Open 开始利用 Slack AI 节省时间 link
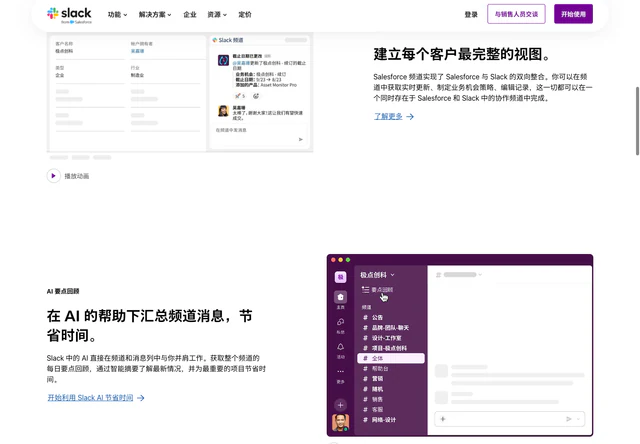The width and height of the screenshot is (640, 444). click(x=90, y=398)
